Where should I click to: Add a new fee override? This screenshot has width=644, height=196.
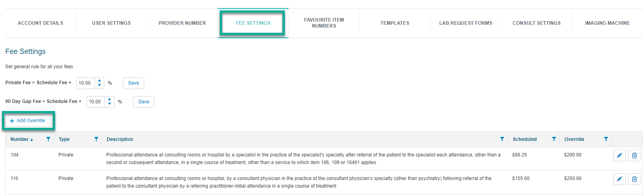point(28,121)
